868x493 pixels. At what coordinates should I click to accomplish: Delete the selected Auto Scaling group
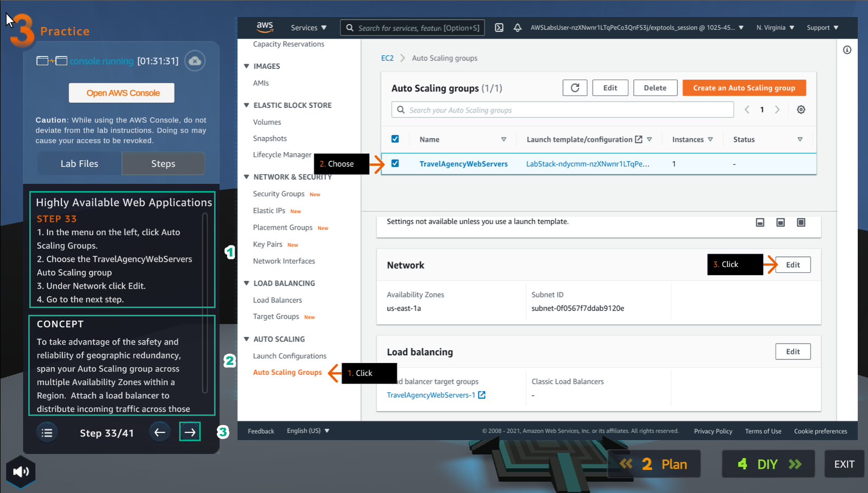[655, 88]
